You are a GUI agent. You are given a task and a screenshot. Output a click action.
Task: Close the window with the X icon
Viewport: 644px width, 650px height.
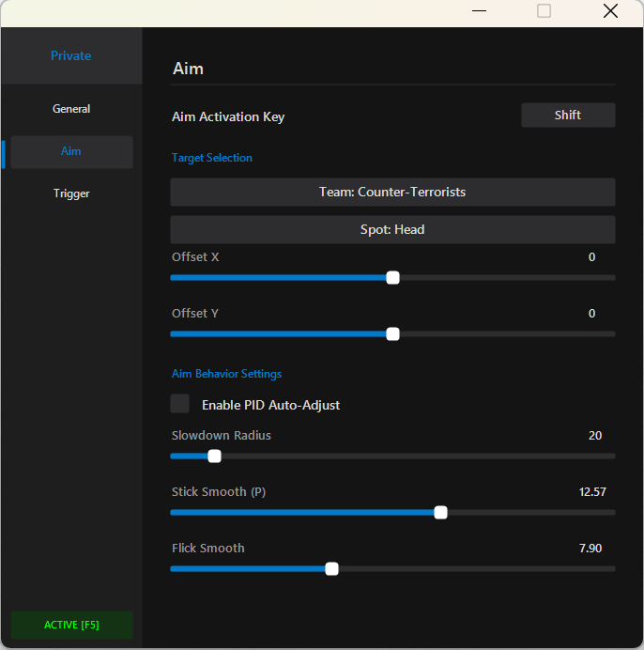610,11
